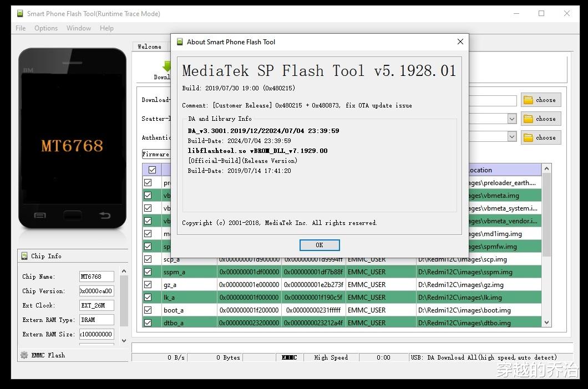The image size is (588, 389).
Task: Click the folder icon on the Authentication choose button
Action: click(x=528, y=137)
